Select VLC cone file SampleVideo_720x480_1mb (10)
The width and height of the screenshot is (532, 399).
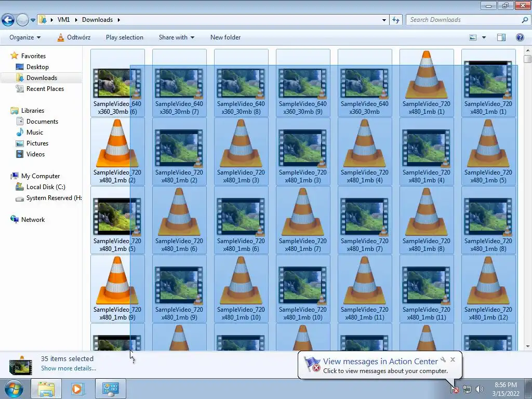click(x=241, y=288)
